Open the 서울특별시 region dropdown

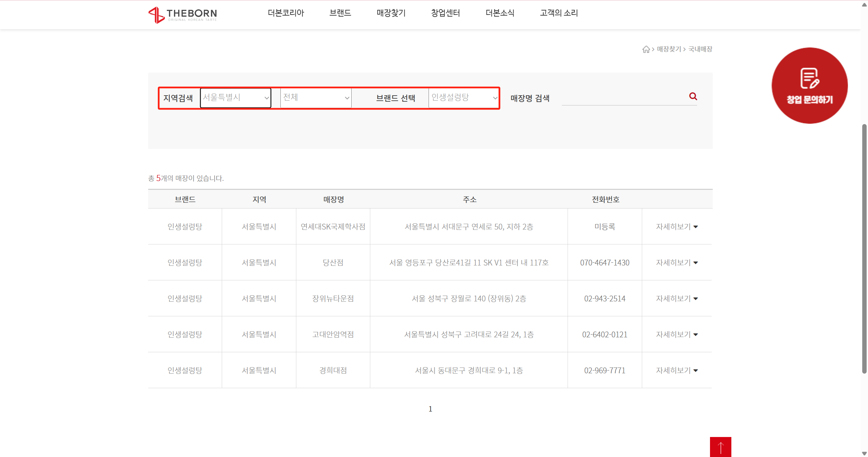pos(236,98)
